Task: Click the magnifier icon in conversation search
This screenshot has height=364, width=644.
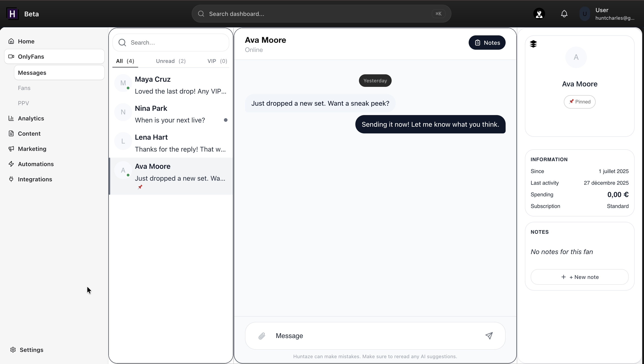Action: click(x=122, y=43)
